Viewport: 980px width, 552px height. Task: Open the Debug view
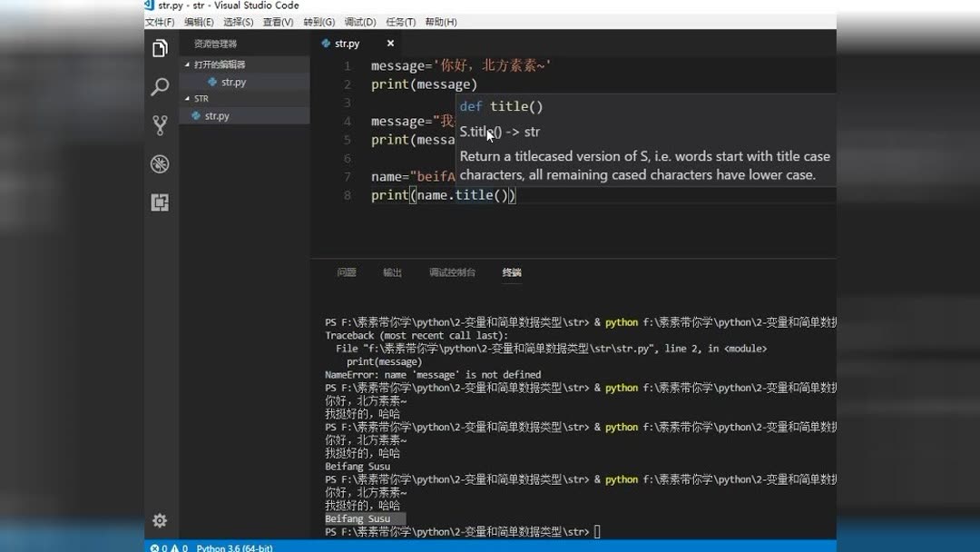coord(159,163)
